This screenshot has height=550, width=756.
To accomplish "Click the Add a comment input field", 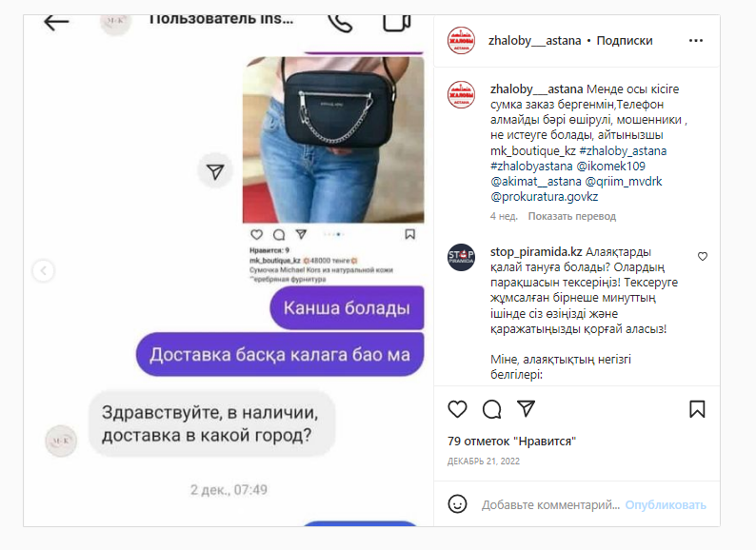I will click(550, 504).
